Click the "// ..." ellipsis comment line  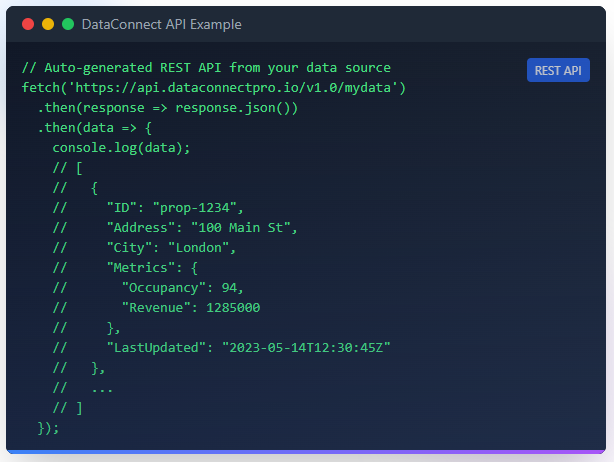tap(83, 388)
